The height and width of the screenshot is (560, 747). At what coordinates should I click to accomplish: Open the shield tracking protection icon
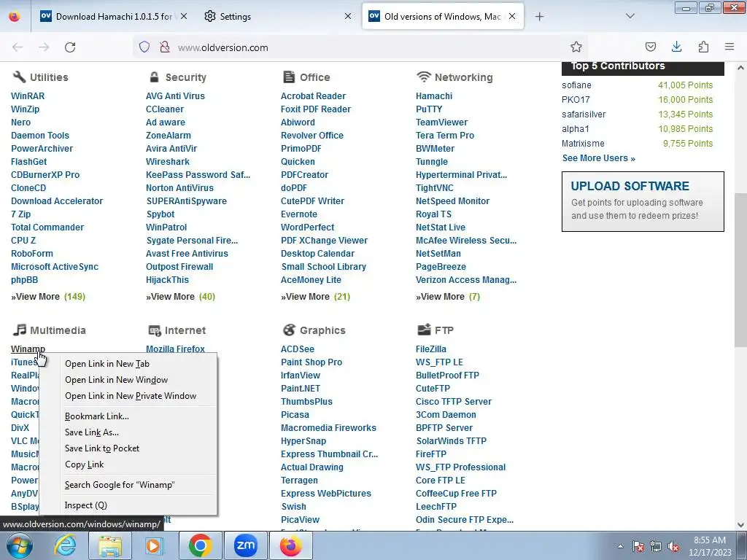144,47
